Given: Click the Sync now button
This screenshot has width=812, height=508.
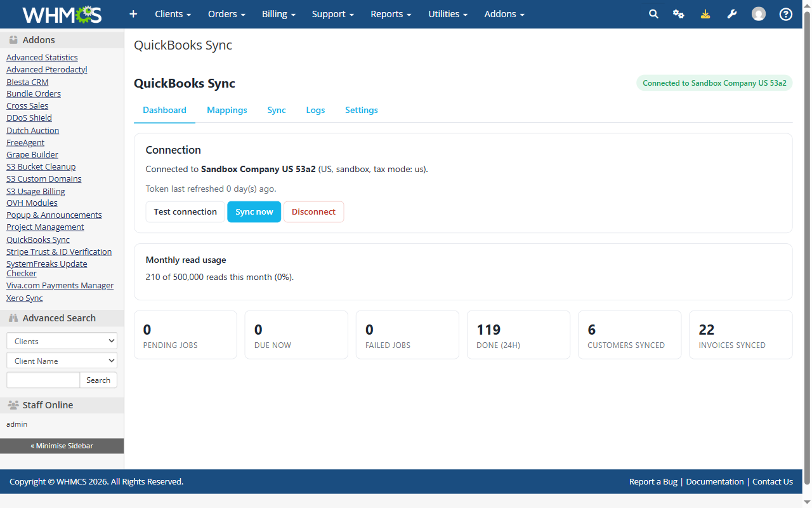Looking at the screenshot, I should click(x=254, y=211).
